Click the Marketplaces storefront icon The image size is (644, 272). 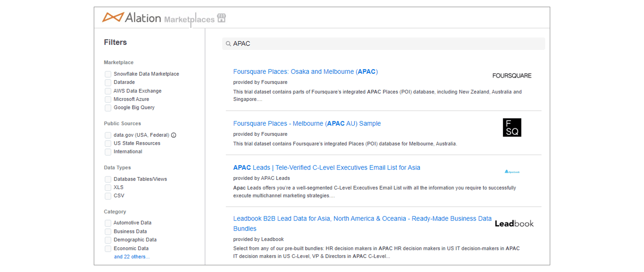221,18
